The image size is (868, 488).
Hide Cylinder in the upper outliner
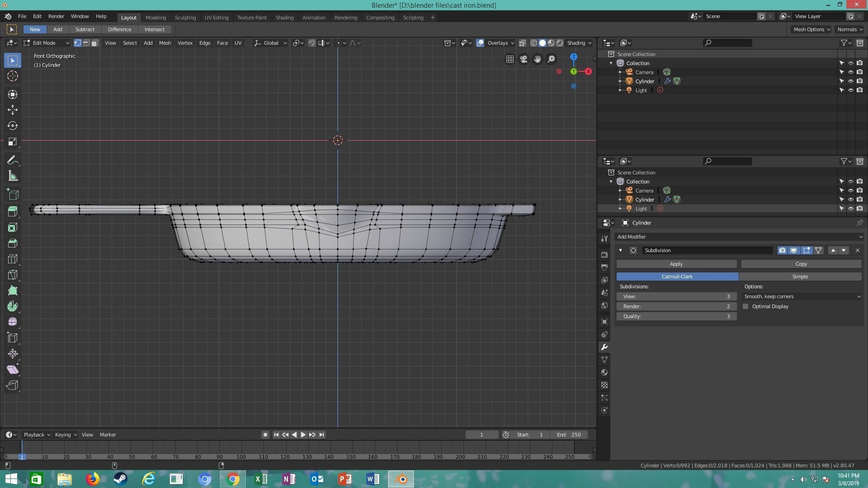[850, 81]
